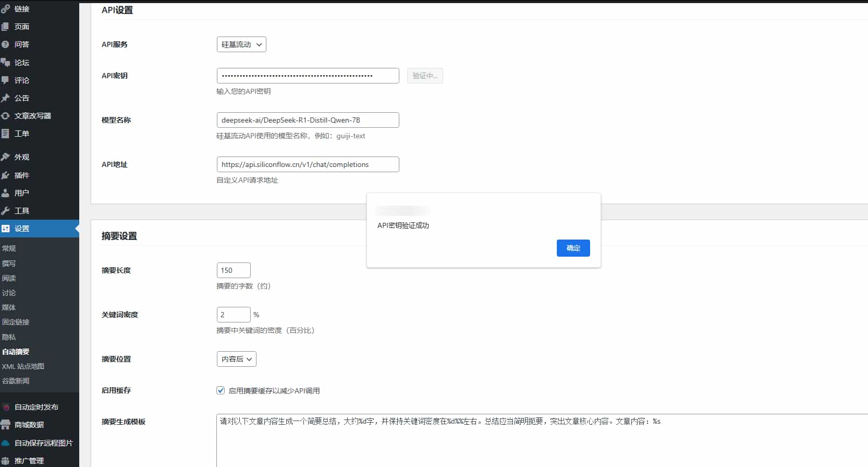This screenshot has height=467, width=868.
Task: Click the 公告 pushpin icon
Action: pyautogui.click(x=6, y=98)
